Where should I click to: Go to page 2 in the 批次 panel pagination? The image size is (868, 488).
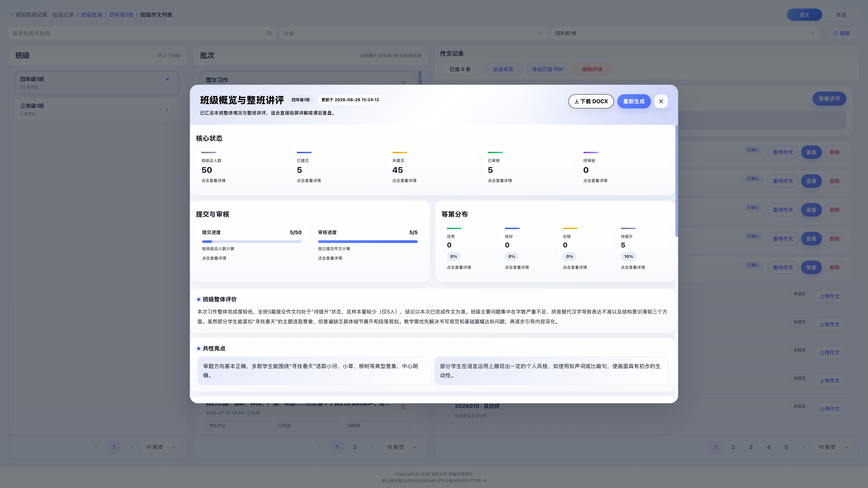(355, 447)
